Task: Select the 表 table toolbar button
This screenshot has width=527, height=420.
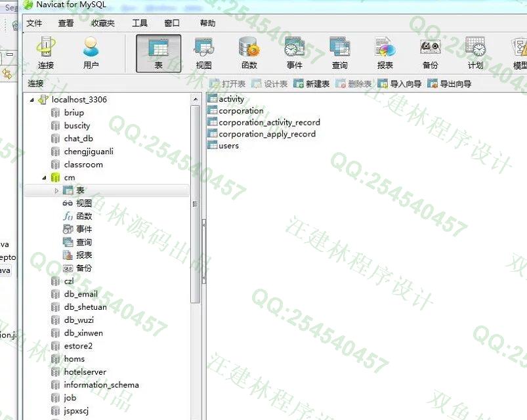Action: pyautogui.click(x=158, y=53)
